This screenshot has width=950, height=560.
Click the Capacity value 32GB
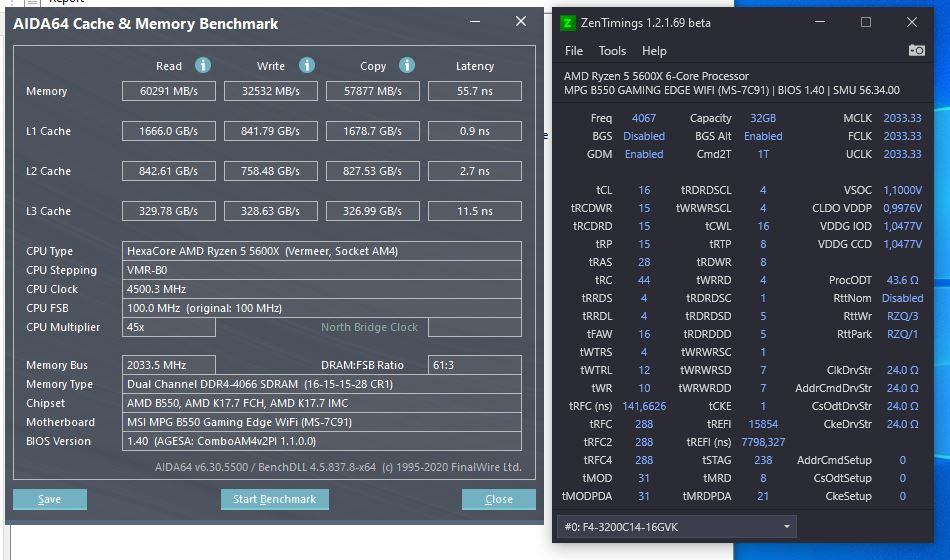coord(763,118)
